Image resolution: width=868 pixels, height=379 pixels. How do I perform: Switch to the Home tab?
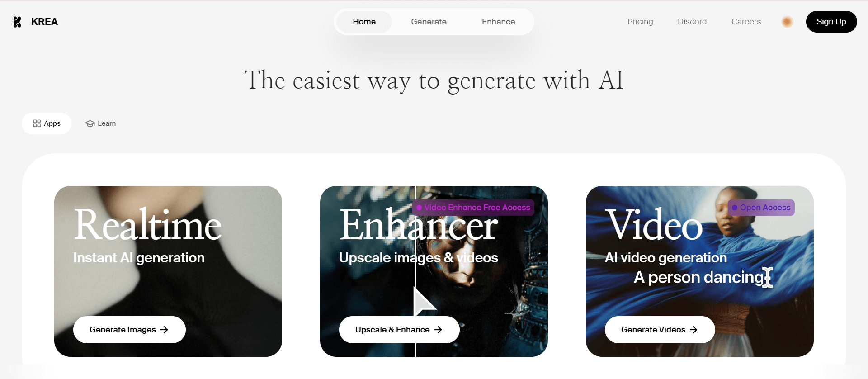(x=364, y=22)
